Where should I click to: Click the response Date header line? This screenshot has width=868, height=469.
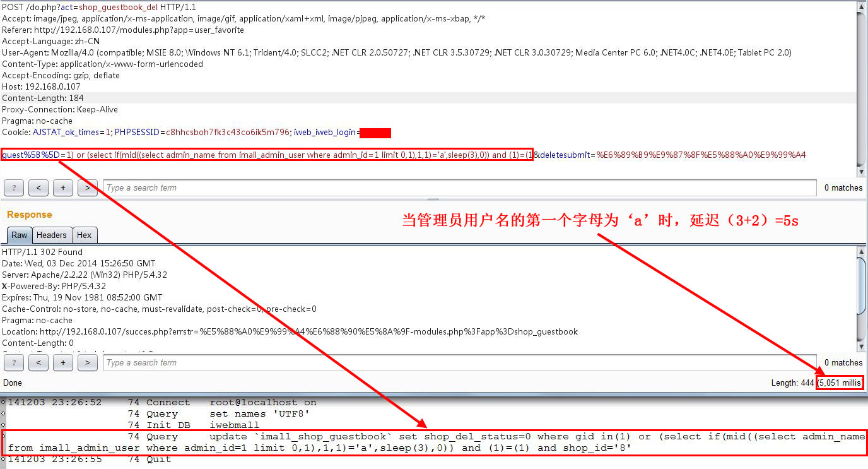tap(79, 263)
